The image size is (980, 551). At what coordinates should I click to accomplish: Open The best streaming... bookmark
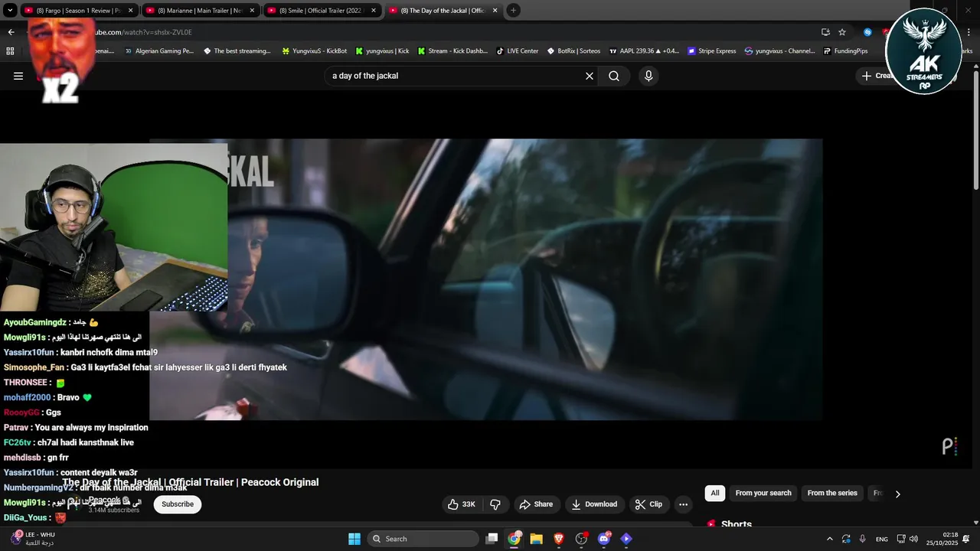pyautogui.click(x=237, y=51)
